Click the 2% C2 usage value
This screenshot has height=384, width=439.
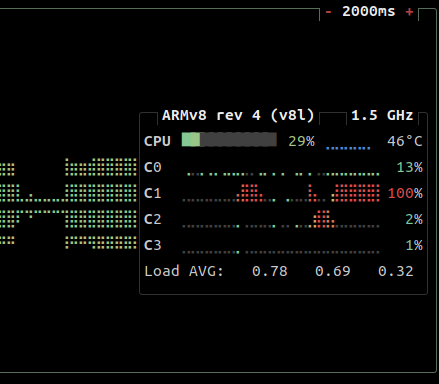click(414, 219)
